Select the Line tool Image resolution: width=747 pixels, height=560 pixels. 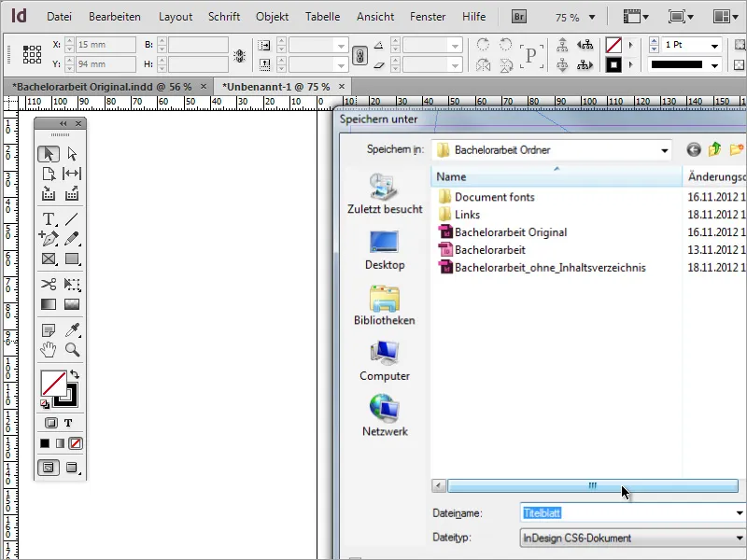(x=72, y=219)
